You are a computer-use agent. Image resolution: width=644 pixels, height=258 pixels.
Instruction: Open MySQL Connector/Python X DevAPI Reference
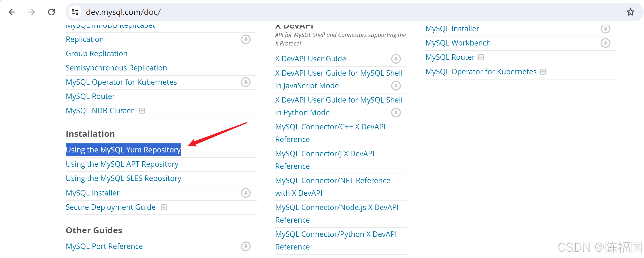pos(336,240)
